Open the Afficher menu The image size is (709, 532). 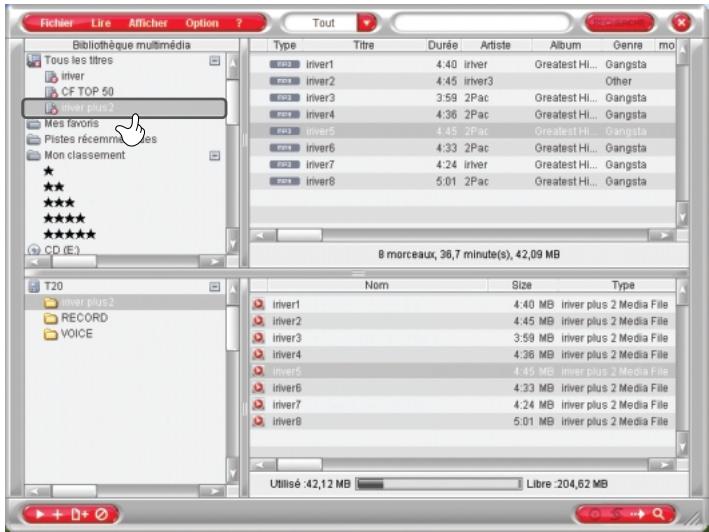[x=148, y=23]
